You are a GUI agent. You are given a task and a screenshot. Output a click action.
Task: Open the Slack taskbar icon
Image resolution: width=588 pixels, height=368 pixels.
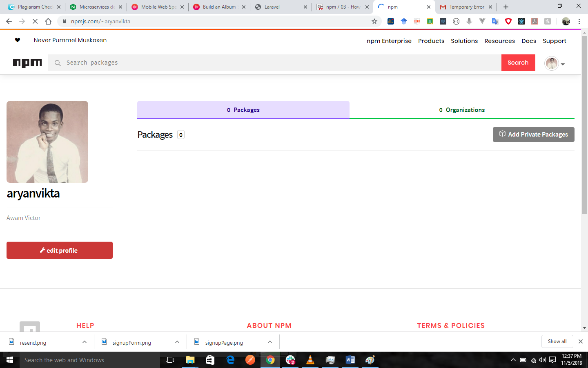pyautogui.click(x=290, y=360)
